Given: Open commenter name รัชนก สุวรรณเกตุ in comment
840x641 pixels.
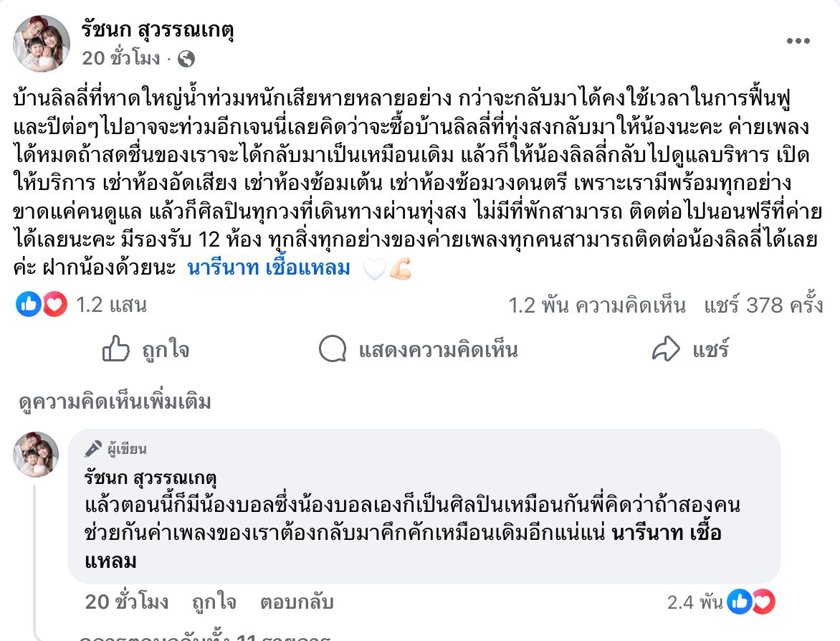Looking at the screenshot, I should point(150,478).
